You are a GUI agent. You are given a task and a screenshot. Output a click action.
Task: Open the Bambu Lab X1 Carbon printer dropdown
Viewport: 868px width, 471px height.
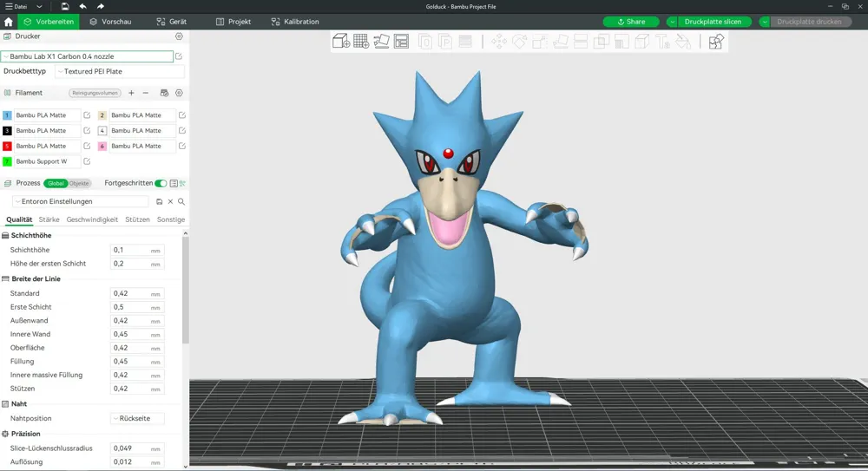pos(87,56)
